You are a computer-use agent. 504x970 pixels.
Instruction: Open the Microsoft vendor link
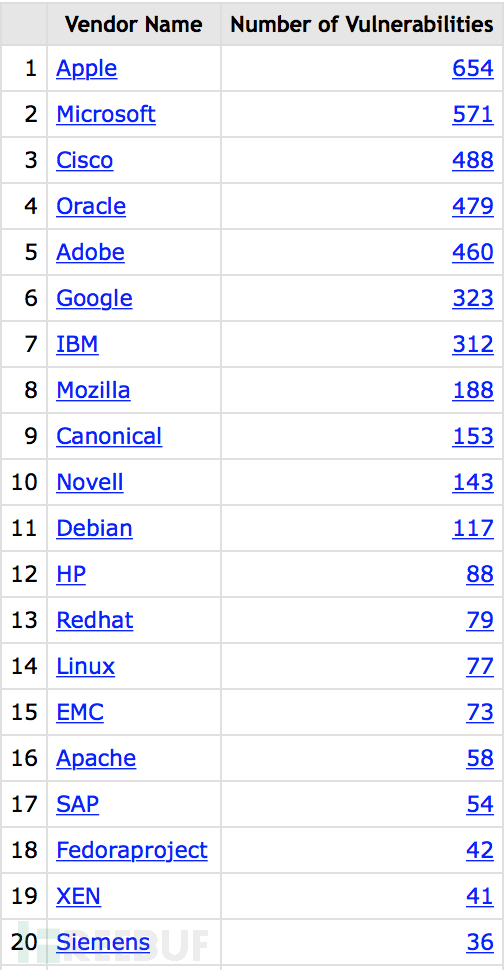[106, 114]
